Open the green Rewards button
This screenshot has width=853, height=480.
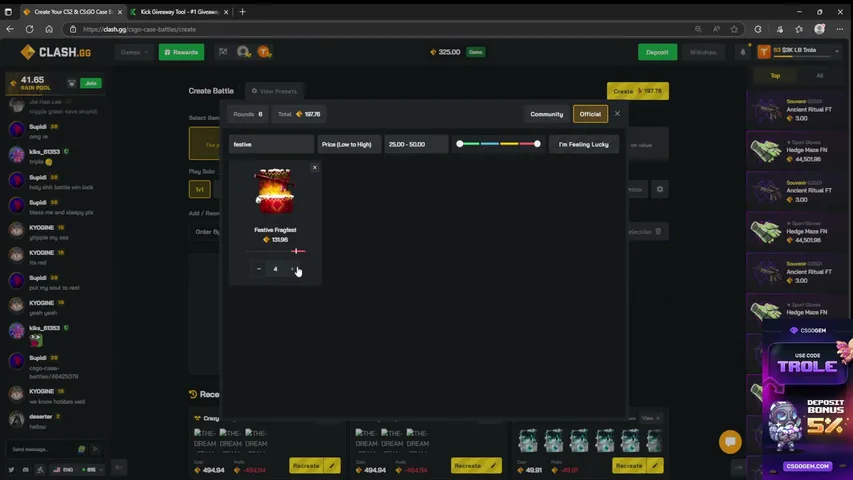(x=181, y=52)
